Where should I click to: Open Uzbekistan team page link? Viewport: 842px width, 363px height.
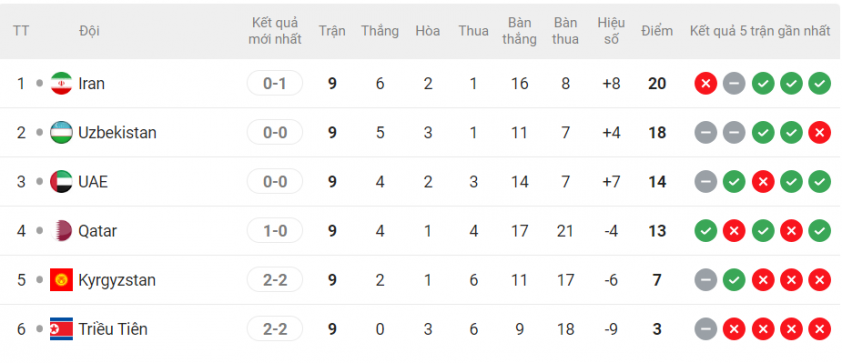tap(118, 133)
